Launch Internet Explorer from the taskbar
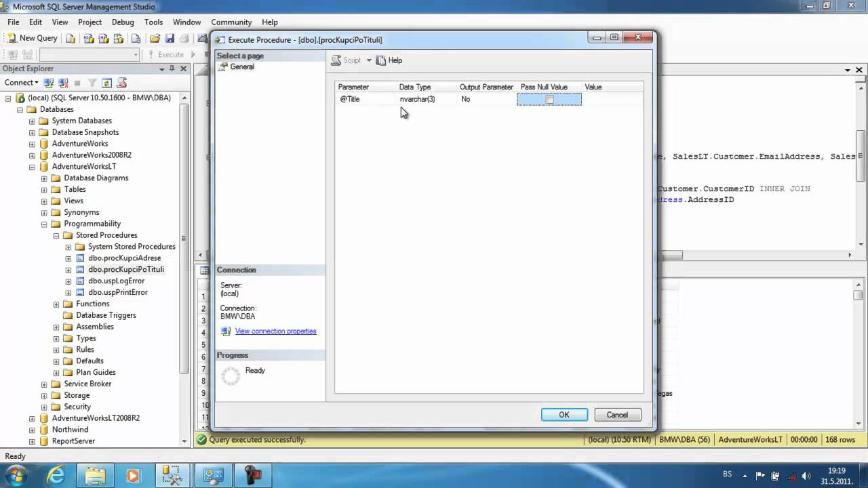This screenshot has width=868, height=488. click(x=56, y=474)
